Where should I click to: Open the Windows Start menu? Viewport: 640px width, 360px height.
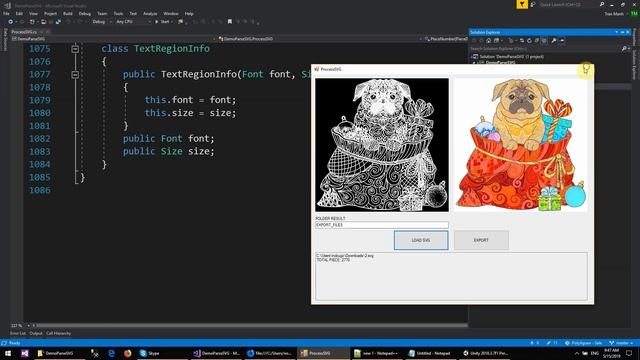[8, 353]
